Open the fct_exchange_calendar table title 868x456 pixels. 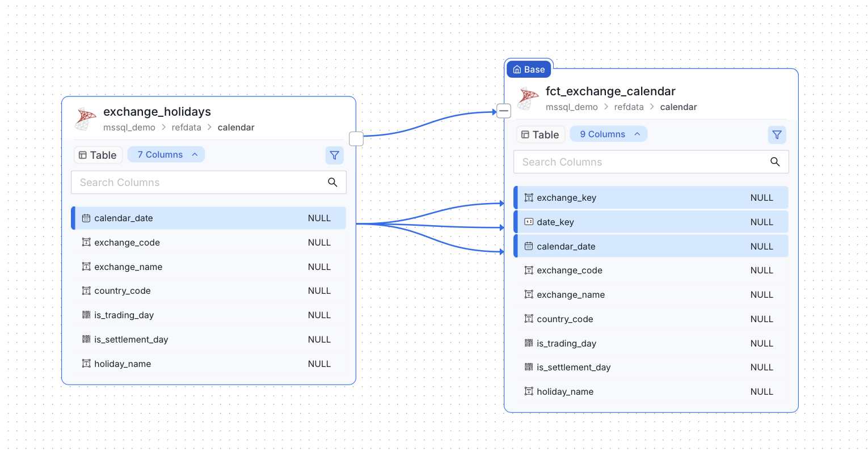[x=610, y=91]
